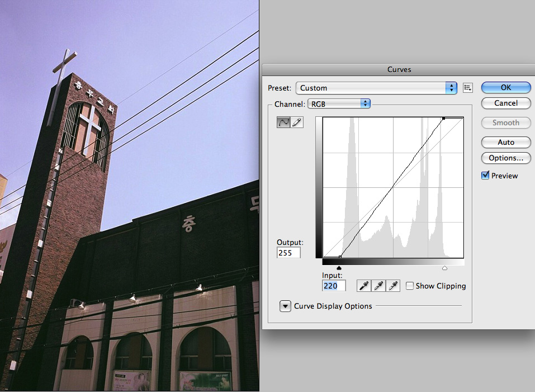Viewport: 535px width, 392px height.
Task: Click the black point slider triangle
Action: coord(339,268)
